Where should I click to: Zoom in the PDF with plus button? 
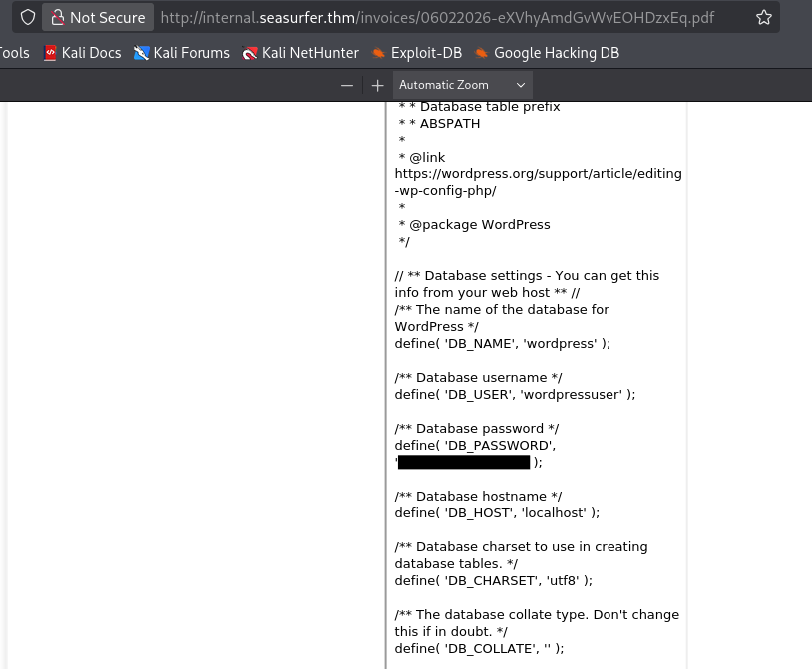[x=377, y=86]
